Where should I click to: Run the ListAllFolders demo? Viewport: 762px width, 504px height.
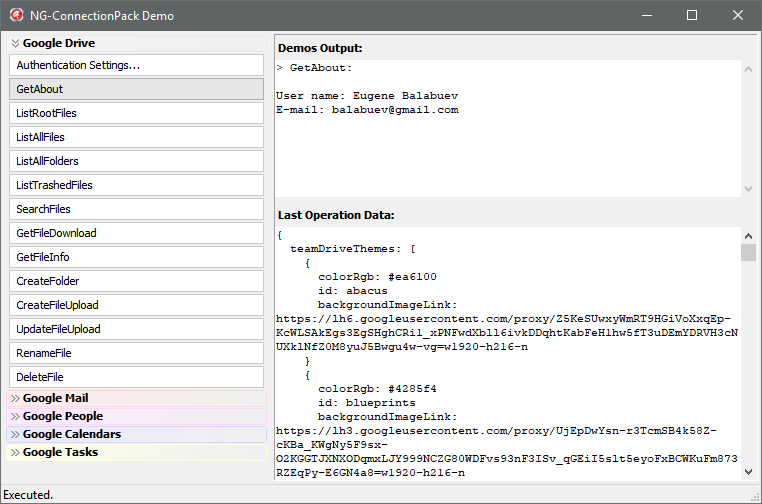pyautogui.click(x=137, y=161)
